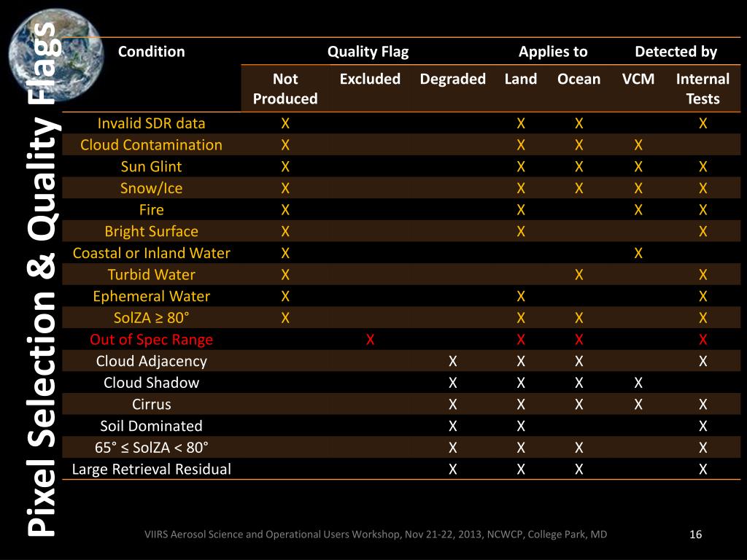Image resolution: width=747 pixels, height=560 pixels.
Task: Click the 'Internal Tests' column header
Action: 703,88
